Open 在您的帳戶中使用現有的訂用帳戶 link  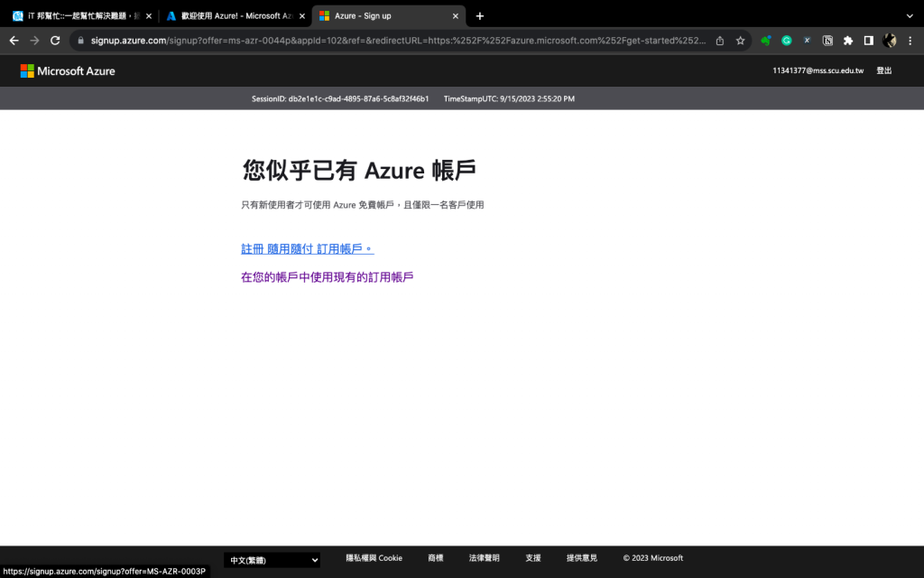pyautogui.click(x=327, y=277)
